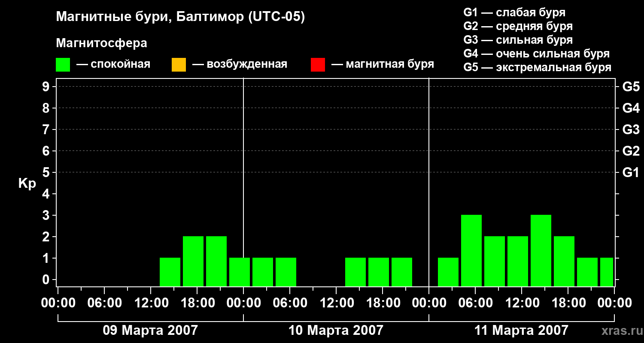Viewport: 644px width, 343px height.
Task: Click the '06:00' time label of 11 Марта
Action: 475,303
